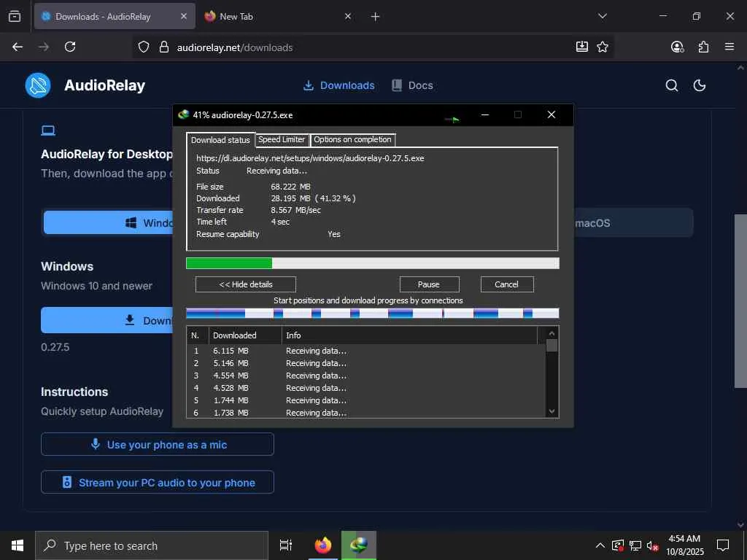This screenshot has height=560, width=747.
Task: Cancel the audiorelay download
Action: click(x=506, y=284)
